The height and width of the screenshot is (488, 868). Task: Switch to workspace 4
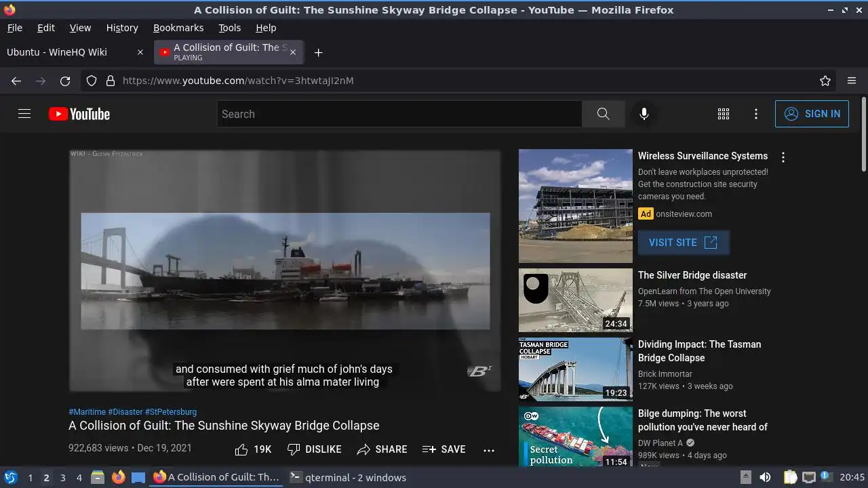[x=79, y=477]
